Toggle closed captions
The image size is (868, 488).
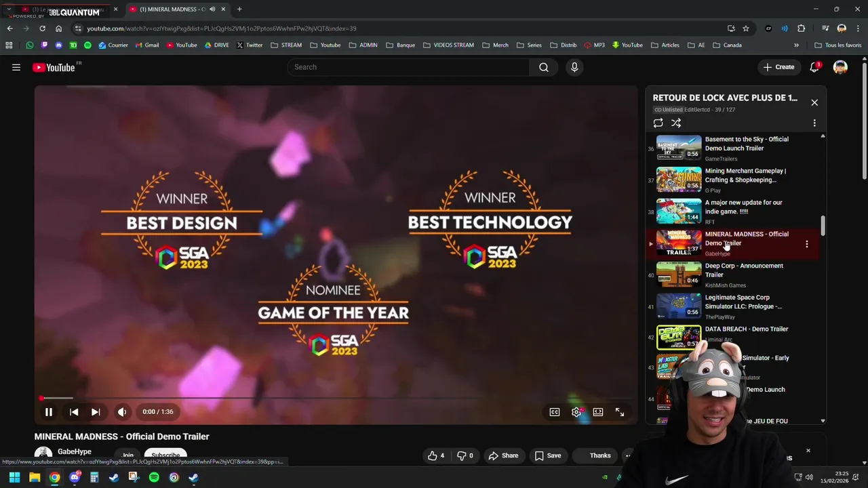coord(555,411)
